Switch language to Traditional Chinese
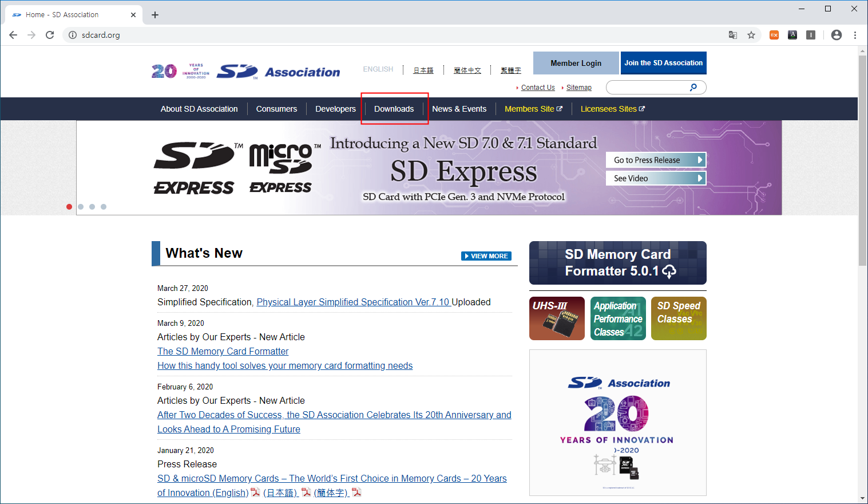 [510, 70]
